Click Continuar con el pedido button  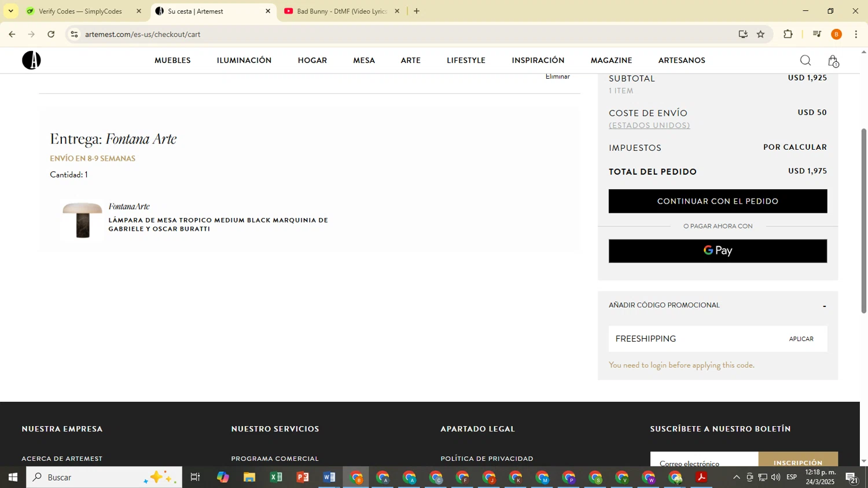click(x=718, y=201)
